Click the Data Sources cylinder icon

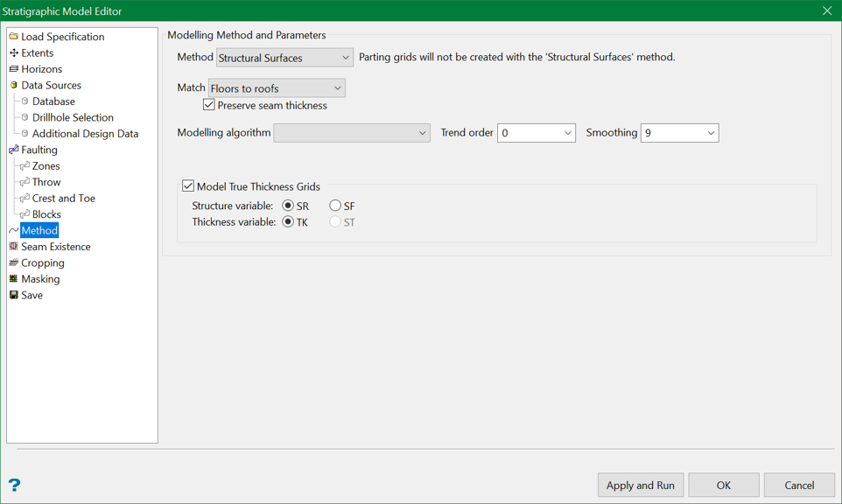(x=13, y=85)
